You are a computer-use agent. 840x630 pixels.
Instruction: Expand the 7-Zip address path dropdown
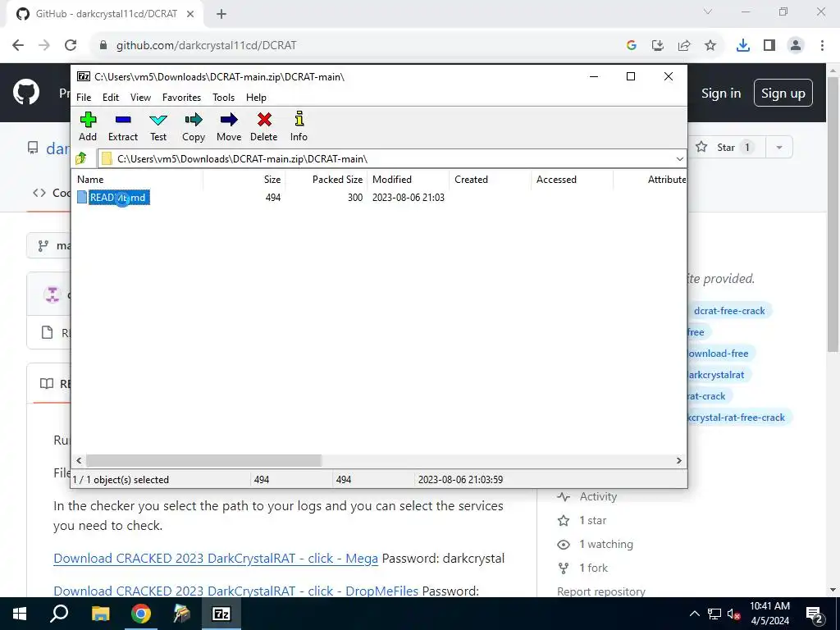(x=679, y=159)
